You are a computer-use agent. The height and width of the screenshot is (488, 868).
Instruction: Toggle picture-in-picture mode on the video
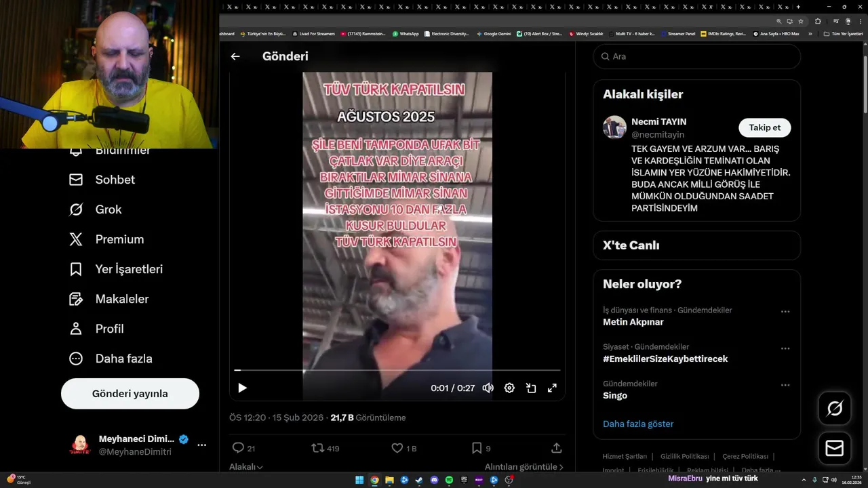click(531, 388)
